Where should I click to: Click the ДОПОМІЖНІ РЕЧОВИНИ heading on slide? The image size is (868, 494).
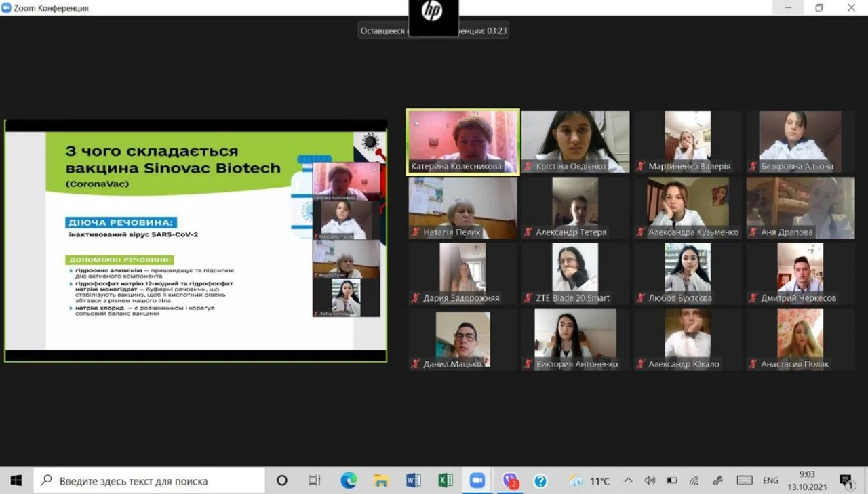click(x=119, y=260)
